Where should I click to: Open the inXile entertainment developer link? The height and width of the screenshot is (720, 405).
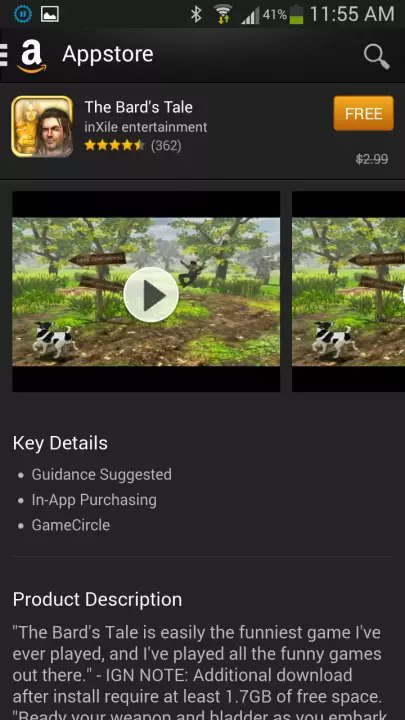coord(146,127)
